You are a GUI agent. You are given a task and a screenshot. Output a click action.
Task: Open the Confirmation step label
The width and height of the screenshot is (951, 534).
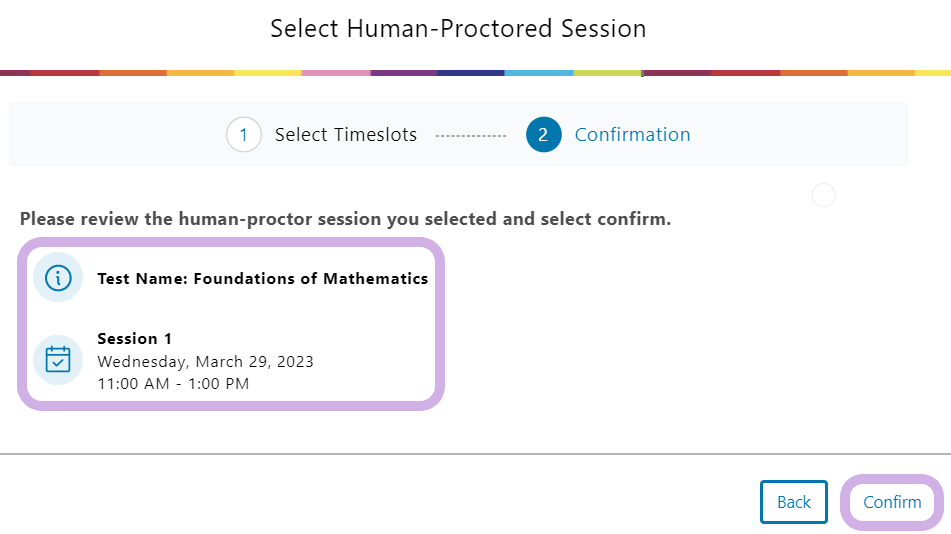(x=633, y=135)
